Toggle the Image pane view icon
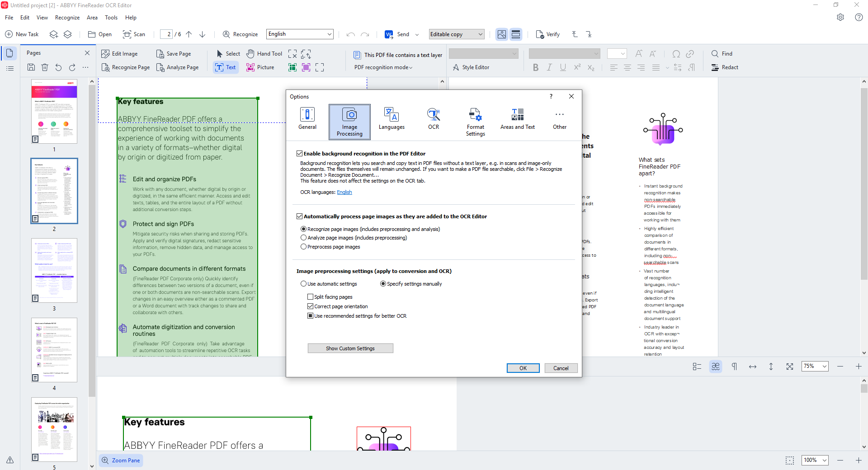The width and height of the screenshot is (868, 470). point(502,34)
